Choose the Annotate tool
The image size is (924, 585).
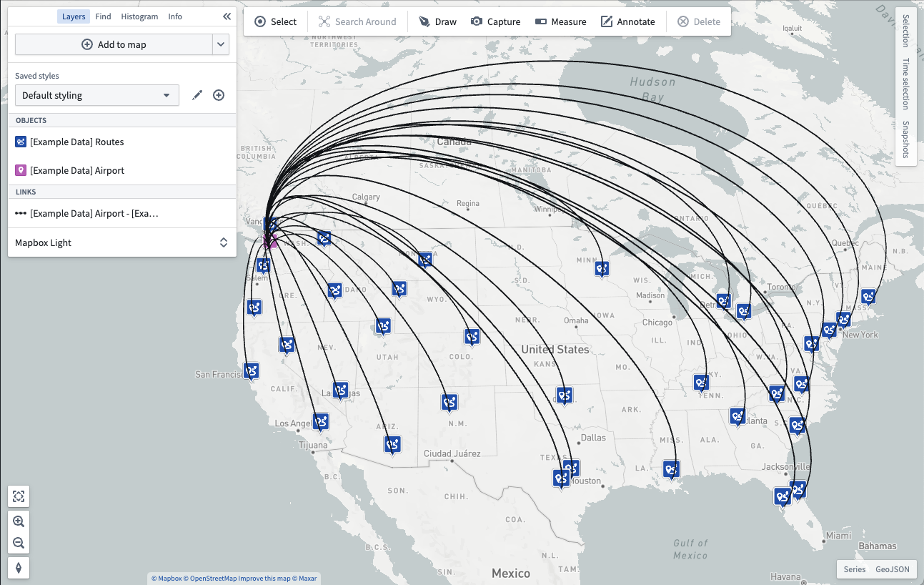click(x=628, y=21)
